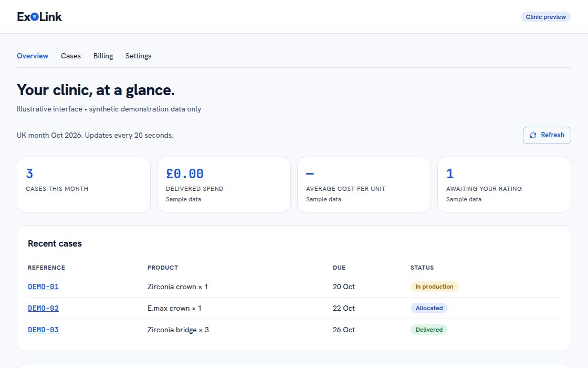Click the Your clinic, at a glance heading
The image size is (588, 368).
point(96,90)
